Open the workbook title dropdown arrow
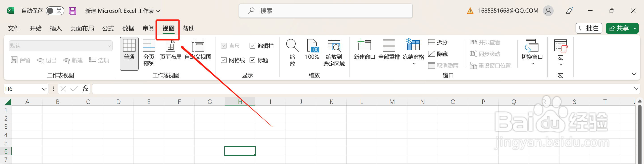 click(x=158, y=11)
